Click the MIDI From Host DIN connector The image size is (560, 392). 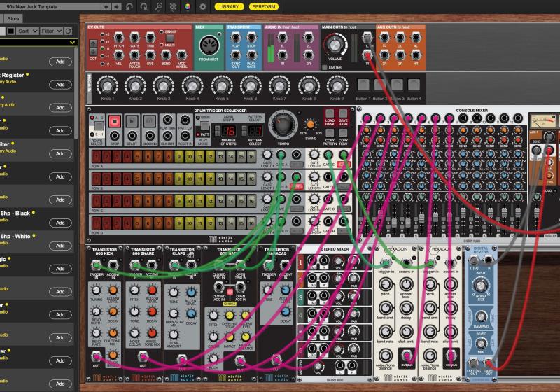click(x=209, y=45)
